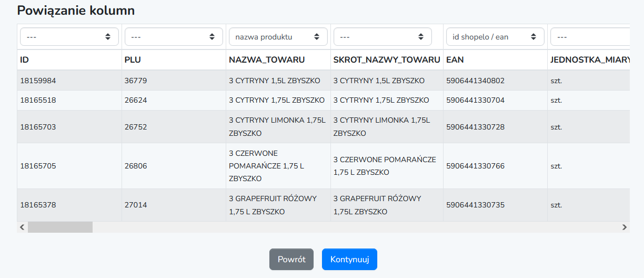Viewport: 644px width, 278px height.
Task: Select the EAN column header
Action: coord(455,60)
